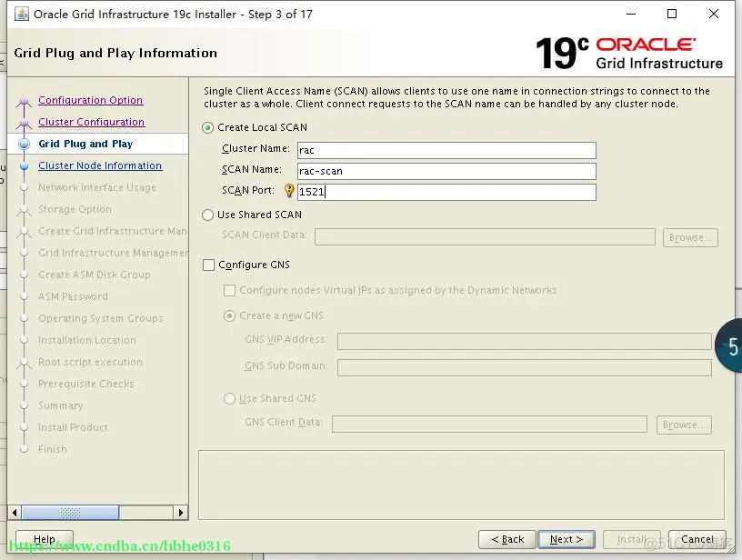Screen dimensions: 742x560
Task: Click the Java installer title bar icon
Action: click(x=22, y=15)
